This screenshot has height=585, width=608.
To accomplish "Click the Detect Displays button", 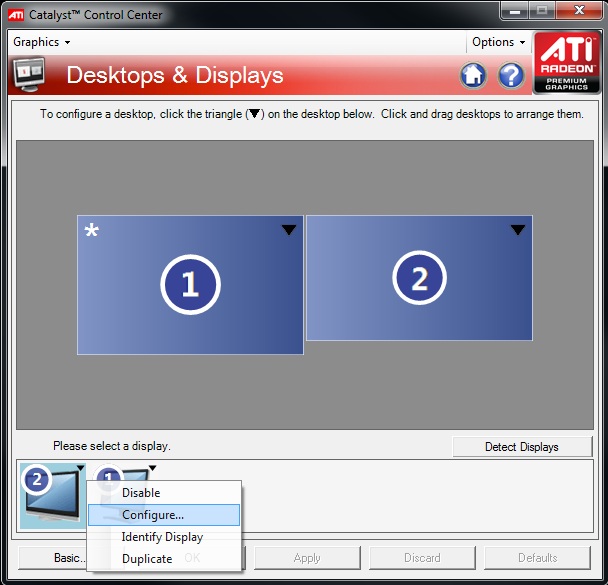I will click(x=522, y=447).
